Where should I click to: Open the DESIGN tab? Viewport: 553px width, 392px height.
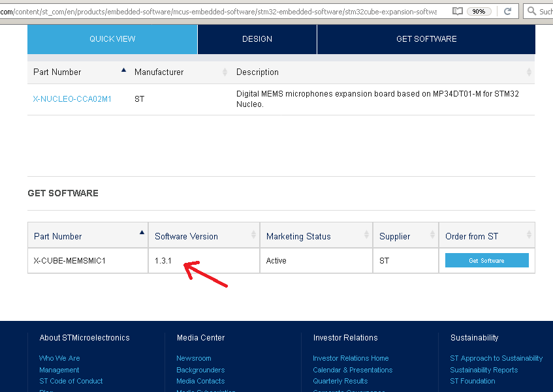[257, 39]
